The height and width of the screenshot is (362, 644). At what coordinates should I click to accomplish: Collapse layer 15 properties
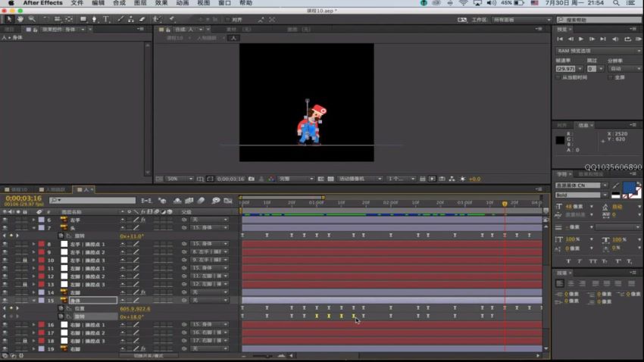(34, 301)
